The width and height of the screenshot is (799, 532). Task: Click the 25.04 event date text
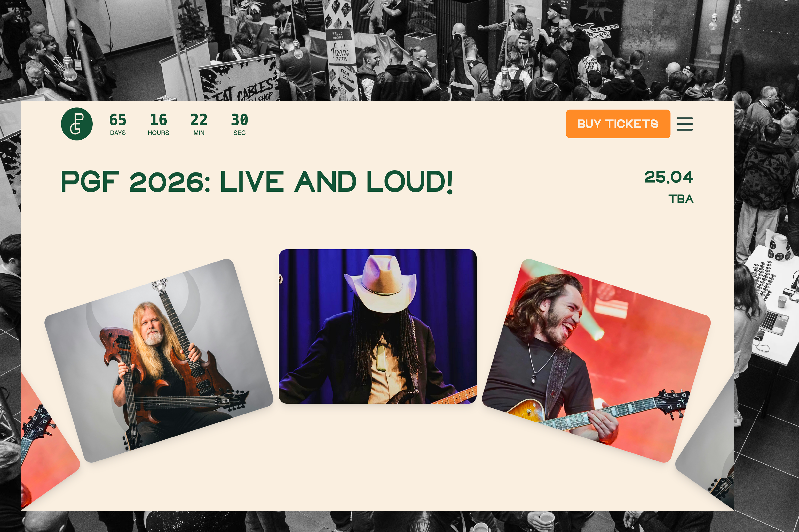tap(669, 177)
